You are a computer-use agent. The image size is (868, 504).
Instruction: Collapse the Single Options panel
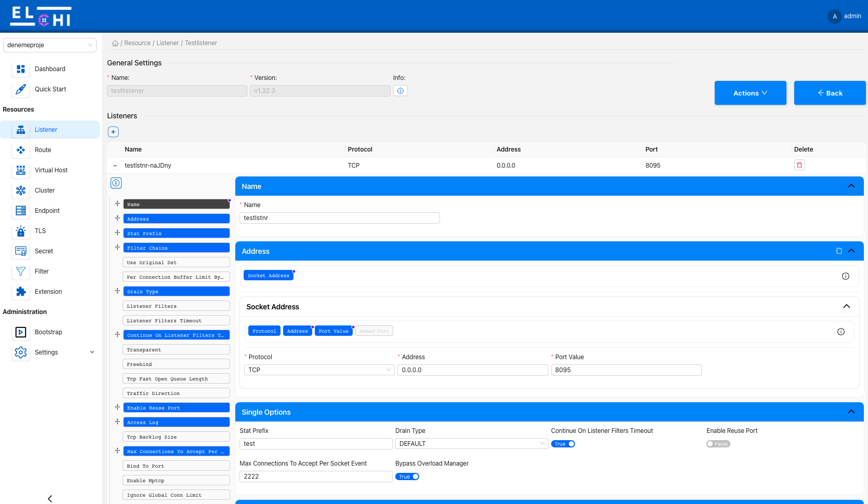851,412
